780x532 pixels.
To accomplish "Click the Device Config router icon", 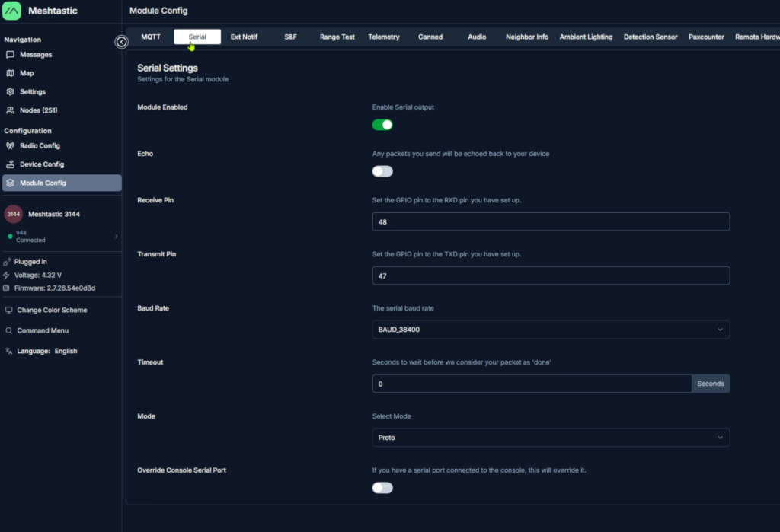I will coord(10,164).
